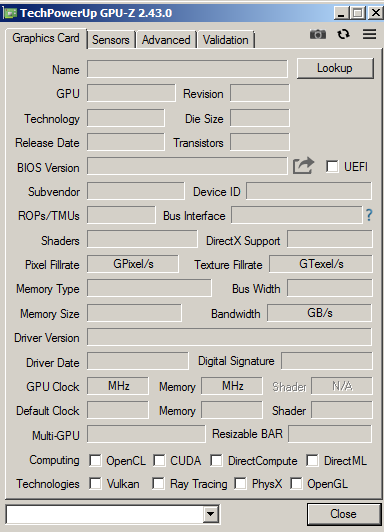
Task: Click the Bus Interface field
Action: (297, 215)
